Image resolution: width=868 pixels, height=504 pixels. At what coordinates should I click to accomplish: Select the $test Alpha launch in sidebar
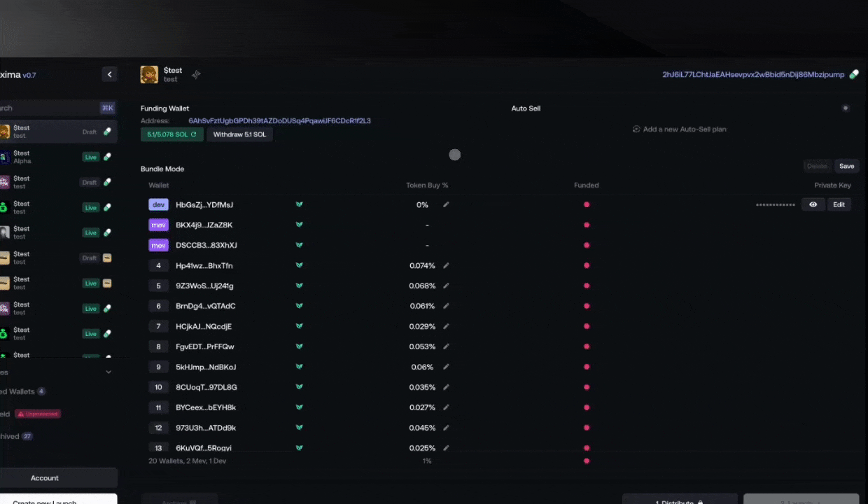point(42,157)
